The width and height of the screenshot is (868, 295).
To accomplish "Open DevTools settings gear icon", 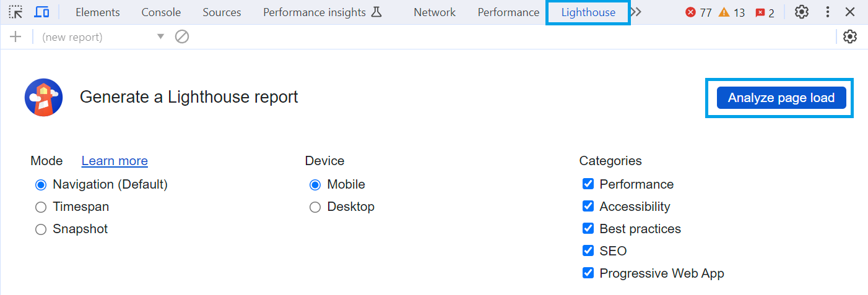I will (802, 12).
